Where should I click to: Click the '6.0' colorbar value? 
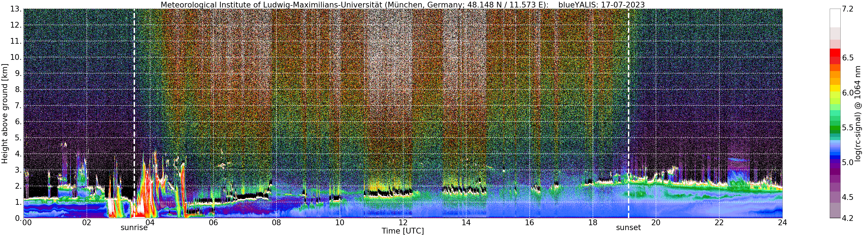point(848,93)
